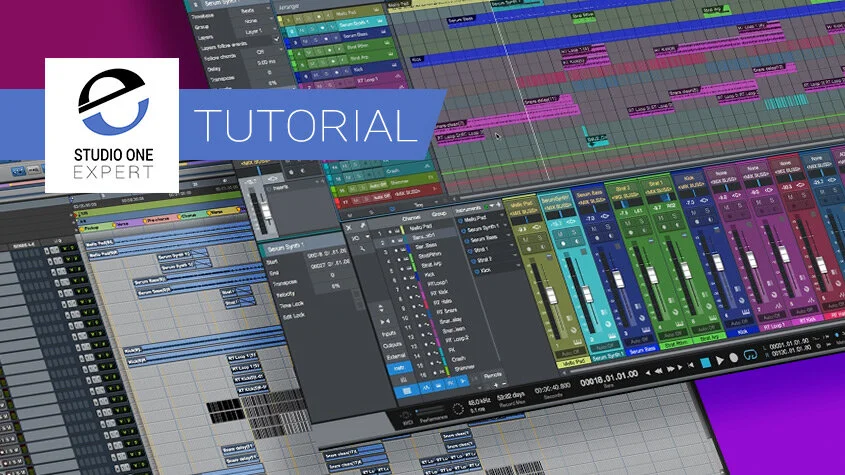Image resolution: width=845 pixels, height=475 pixels.
Task: Select the RT Loop 1 channel name label
Action: (x=774, y=326)
